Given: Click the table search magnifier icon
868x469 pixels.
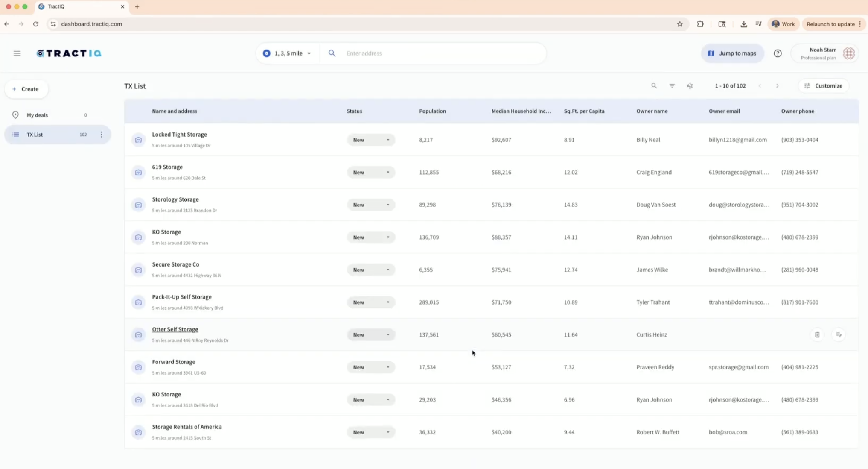Looking at the screenshot, I should click(654, 86).
